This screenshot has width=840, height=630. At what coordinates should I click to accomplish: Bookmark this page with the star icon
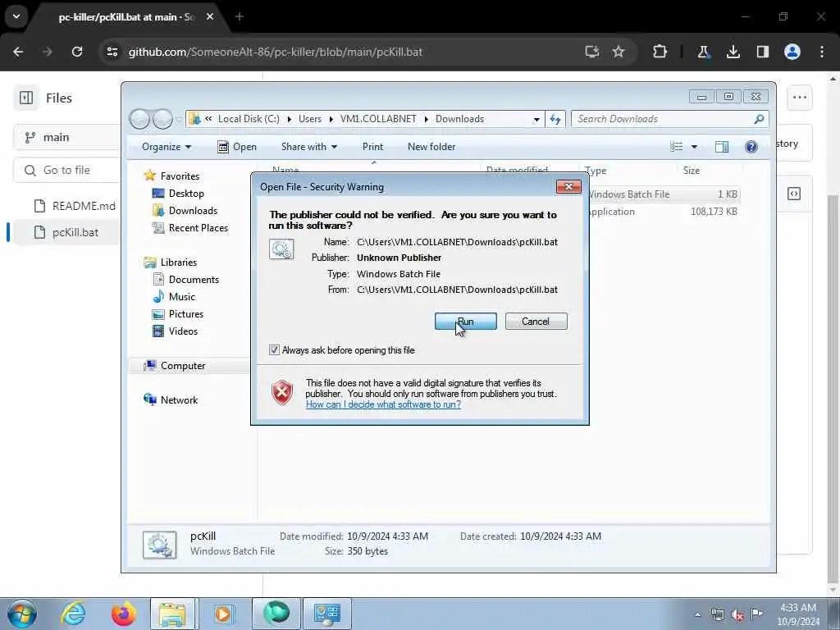point(619,52)
